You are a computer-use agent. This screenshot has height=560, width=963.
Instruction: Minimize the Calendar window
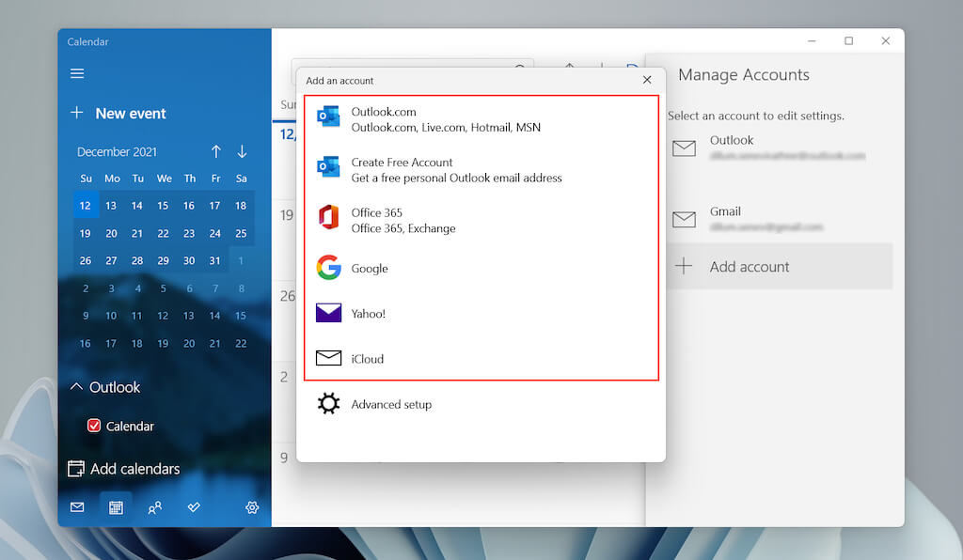tap(812, 40)
